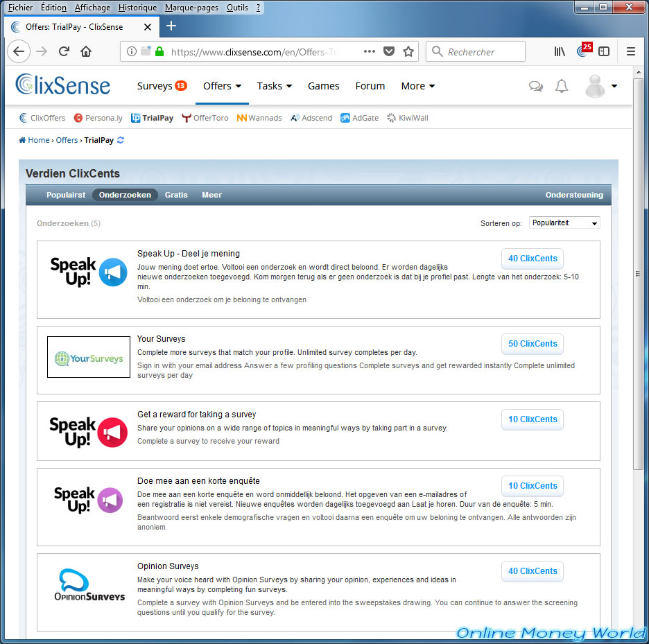Click the forward navigation arrow
This screenshot has width=649, height=644.
pyautogui.click(x=42, y=51)
